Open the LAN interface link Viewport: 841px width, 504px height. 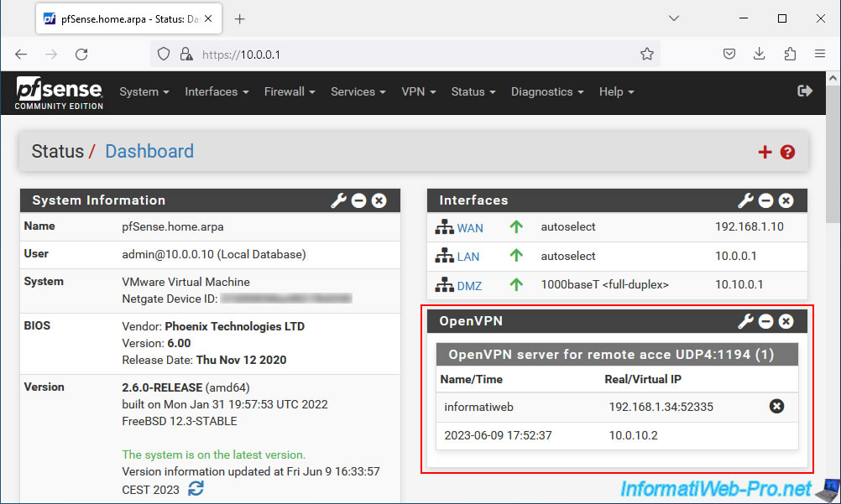[468, 257]
